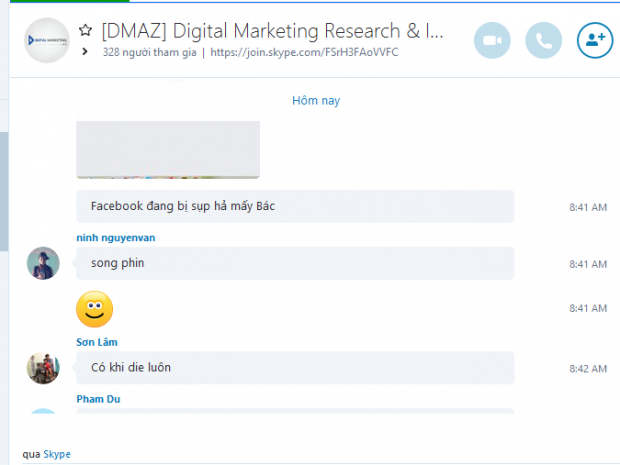
Task: Open the shared image thumbnail in chat
Action: pyautogui.click(x=168, y=149)
